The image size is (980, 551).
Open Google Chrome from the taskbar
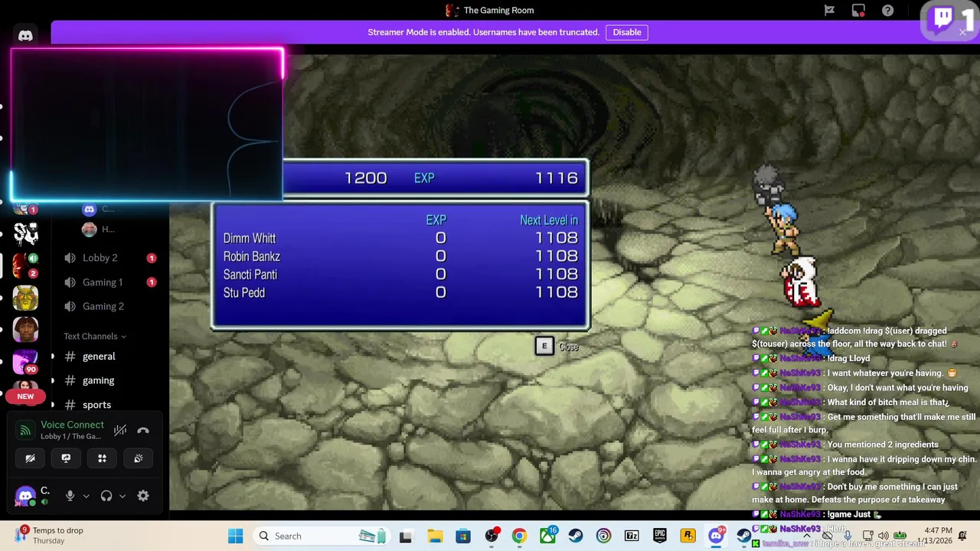[519, 536]
